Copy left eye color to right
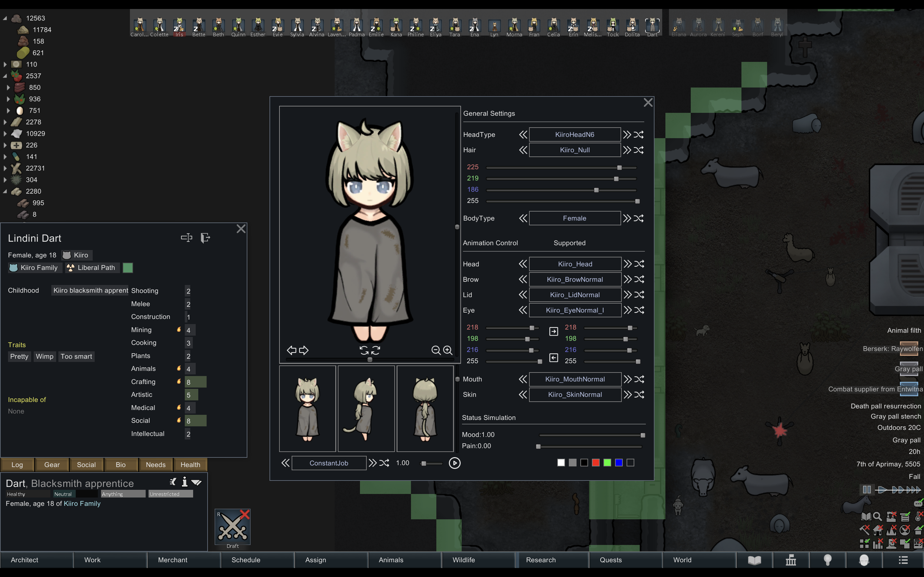 click(x=554, y=331)
